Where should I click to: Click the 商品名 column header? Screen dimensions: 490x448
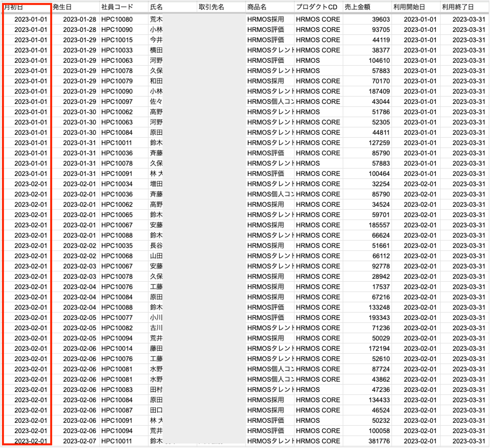click(x=257, y=7)
